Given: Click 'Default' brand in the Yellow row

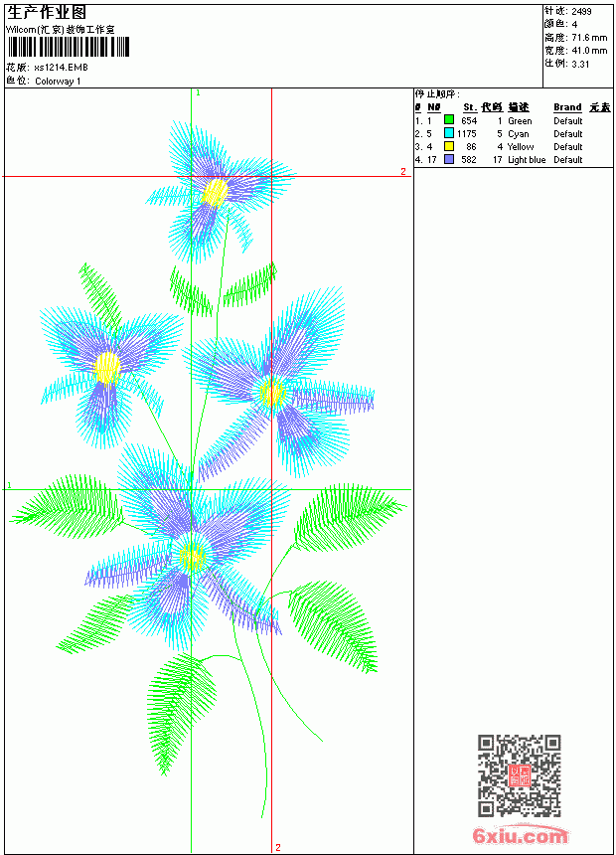Looking at the screenshot, I should (568, 147).
